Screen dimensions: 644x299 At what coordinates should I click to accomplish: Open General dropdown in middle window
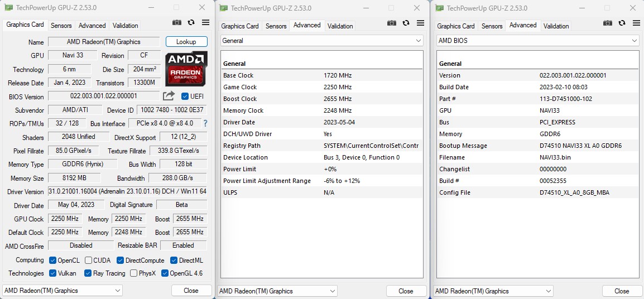pos(321,41)
